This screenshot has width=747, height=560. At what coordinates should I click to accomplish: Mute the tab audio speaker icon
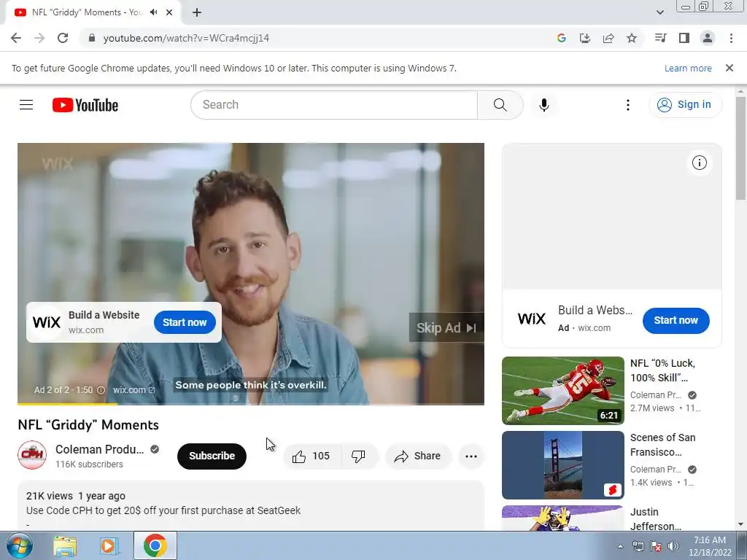(x=153, y=12)
